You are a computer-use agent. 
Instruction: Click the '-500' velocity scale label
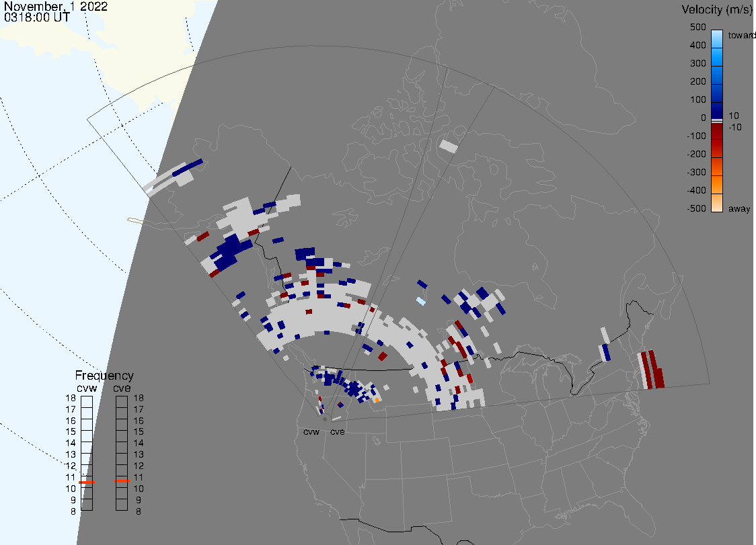coord(696,208)
